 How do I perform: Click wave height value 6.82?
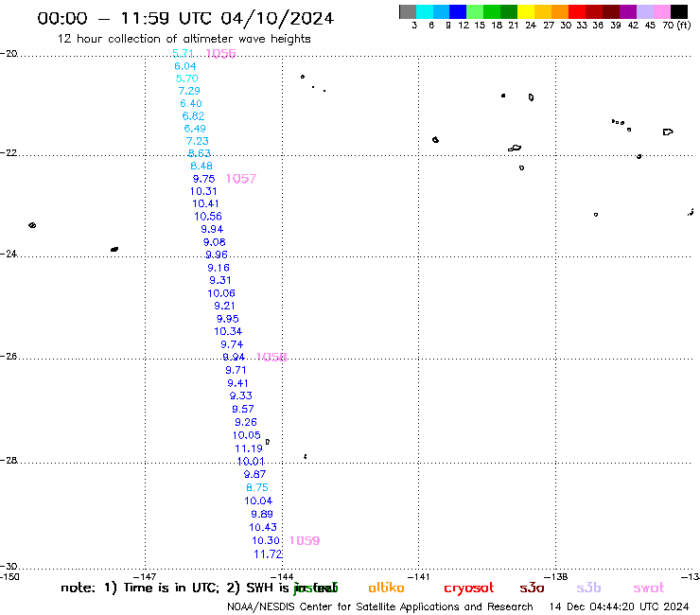click(x=193, y=116)
